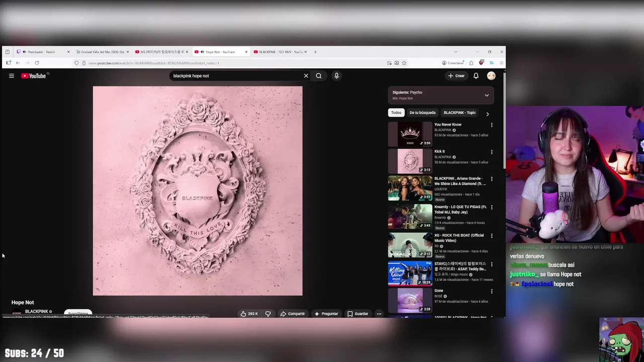Open the Kick It thumbnail
Image resolution: width=644 pixels, height=362 pixels.
tap(410, 161)
